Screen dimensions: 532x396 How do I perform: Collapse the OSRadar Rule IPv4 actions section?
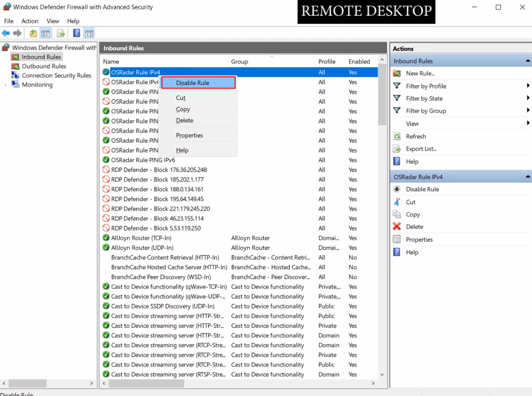[528, 176]
